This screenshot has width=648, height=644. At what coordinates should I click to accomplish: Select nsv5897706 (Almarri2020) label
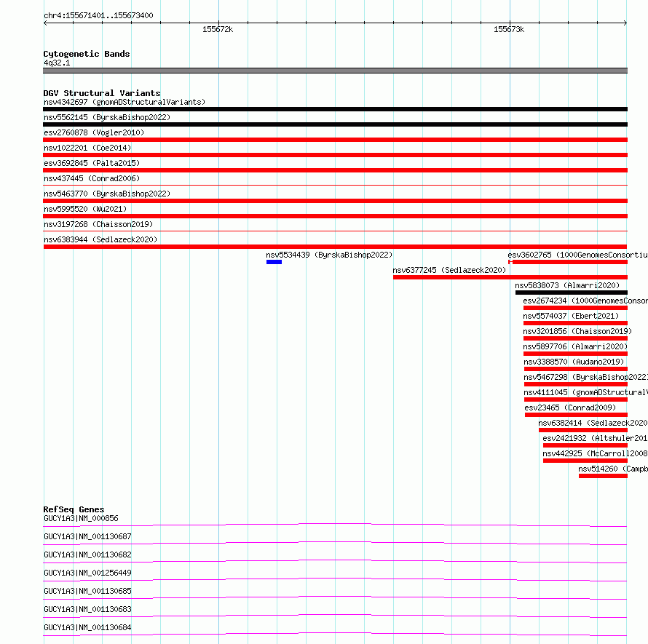(575, 346)
